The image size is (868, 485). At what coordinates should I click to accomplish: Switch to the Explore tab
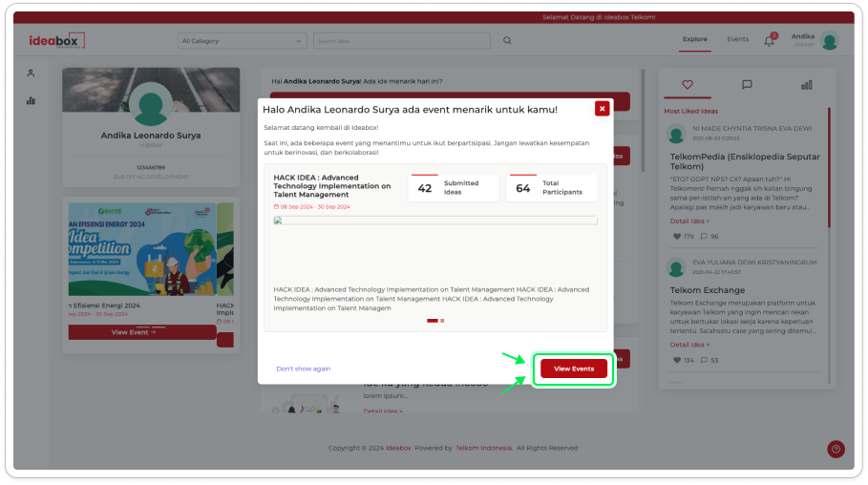click(x=695, y=39)
